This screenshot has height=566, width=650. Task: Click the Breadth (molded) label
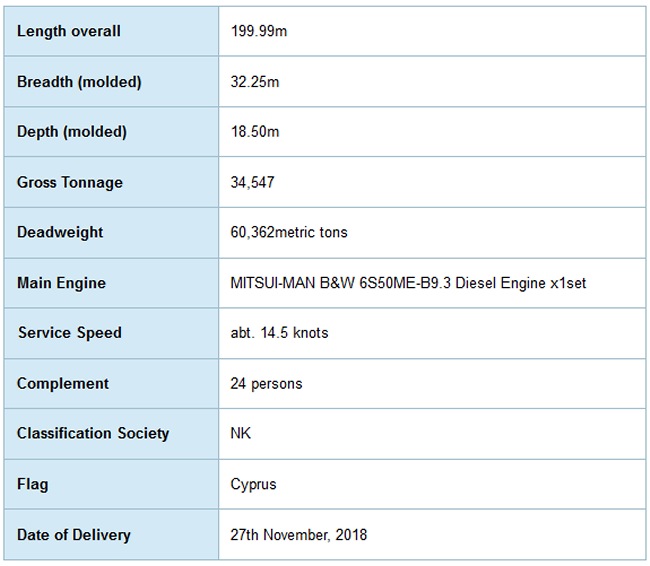click(x=79, y=82)
